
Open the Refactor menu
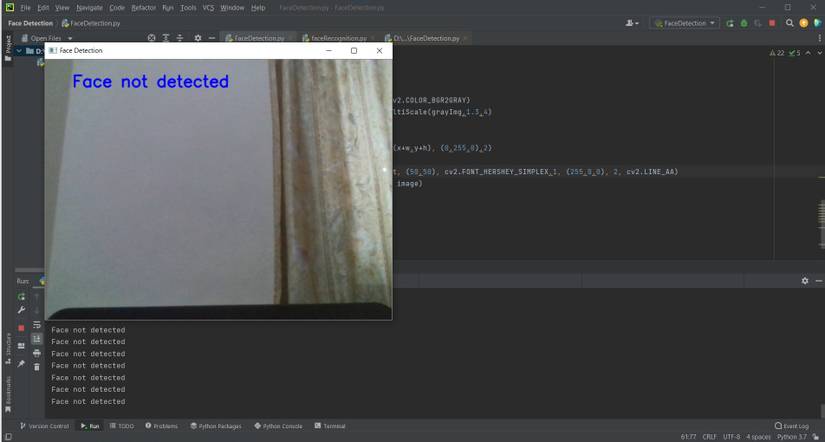(144, 8)
